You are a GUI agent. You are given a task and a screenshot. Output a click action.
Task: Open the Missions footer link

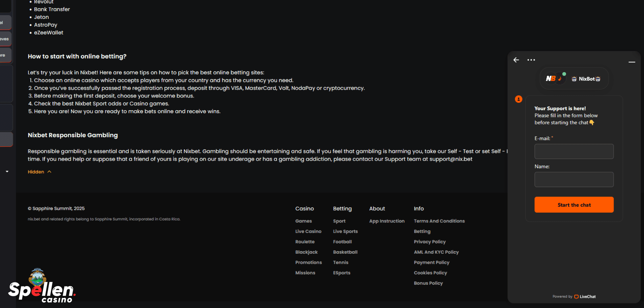(305, 273)
